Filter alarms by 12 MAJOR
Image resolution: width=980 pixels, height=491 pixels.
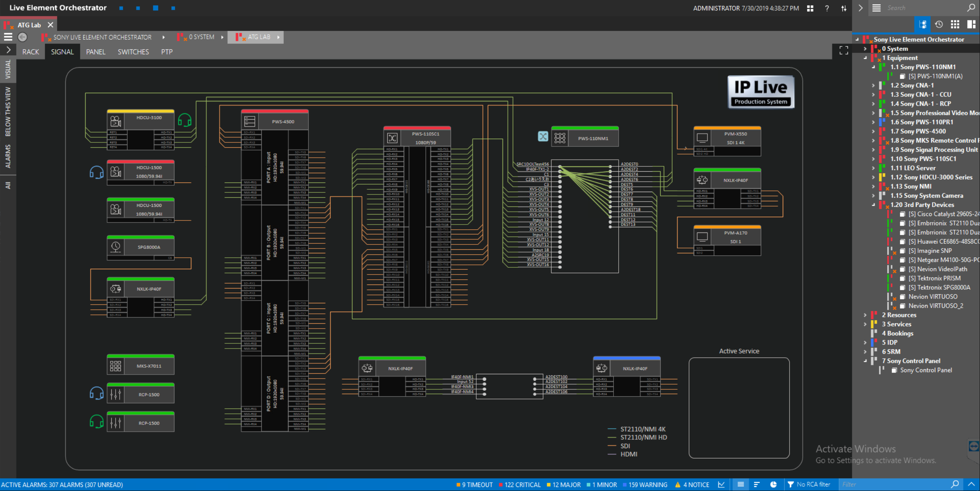(x=563, y=485)
